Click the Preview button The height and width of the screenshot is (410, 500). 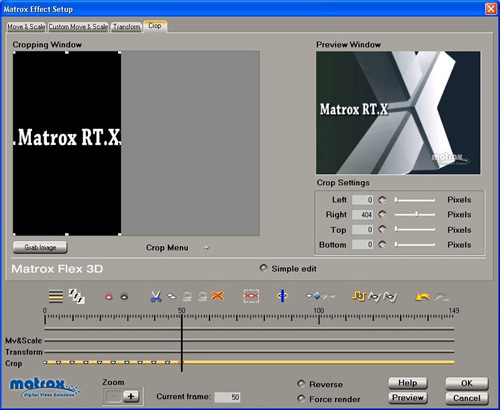(408, 398)
